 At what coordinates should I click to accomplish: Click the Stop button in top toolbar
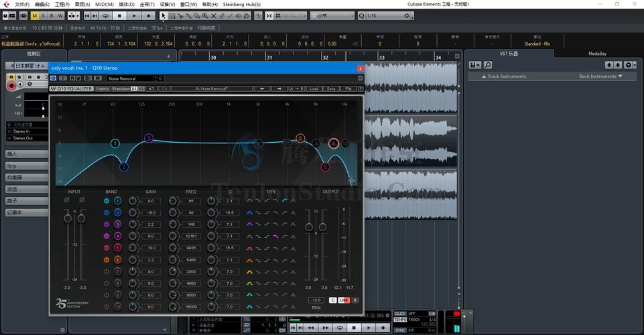click(x=119, y=15)
